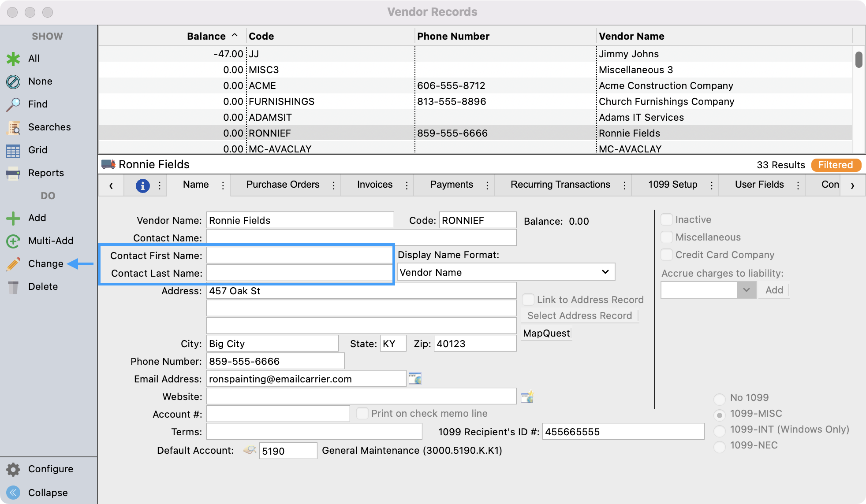Click the Reports printer icon
866x504 pixels.
point(13,173)
